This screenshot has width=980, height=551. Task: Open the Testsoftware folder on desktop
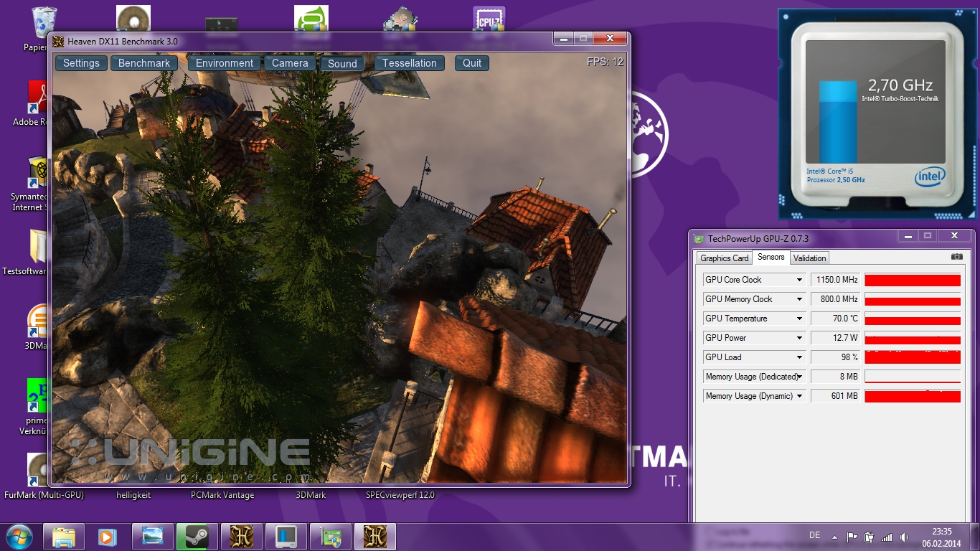[x=39, y=246]
